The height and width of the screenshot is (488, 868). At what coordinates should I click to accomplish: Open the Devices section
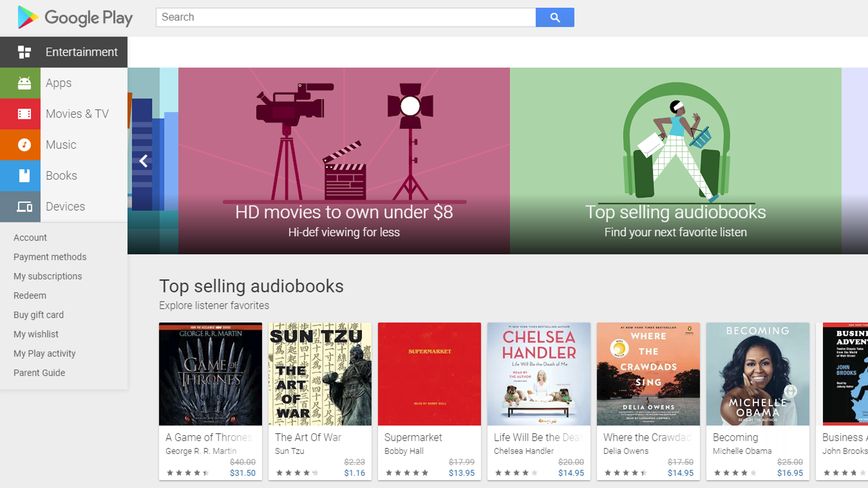(65, 207)
